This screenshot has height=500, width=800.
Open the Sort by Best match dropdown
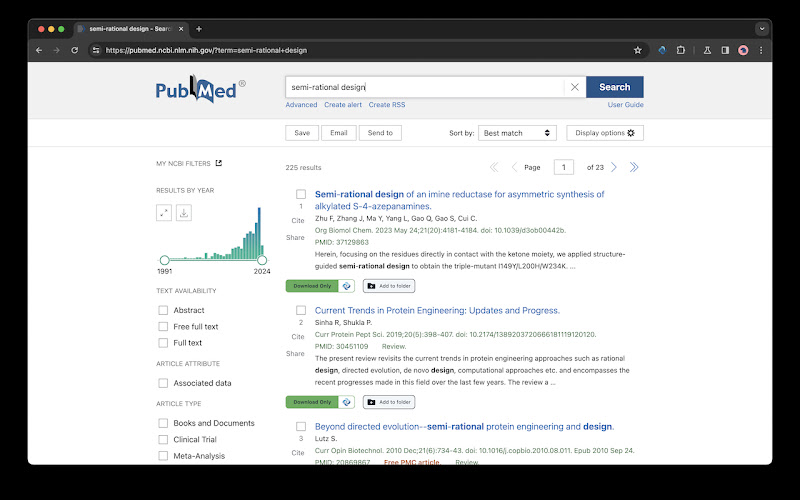point(517,133)
